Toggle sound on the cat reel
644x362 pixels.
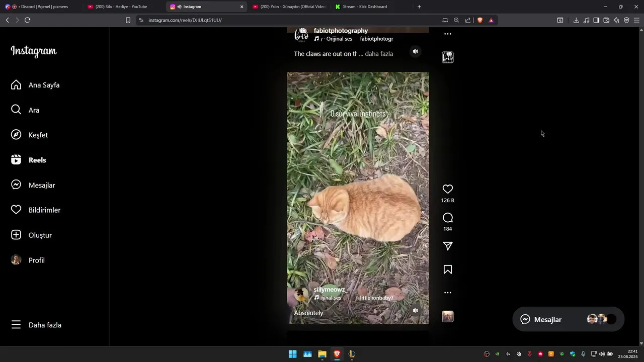(x=415, y=311)
